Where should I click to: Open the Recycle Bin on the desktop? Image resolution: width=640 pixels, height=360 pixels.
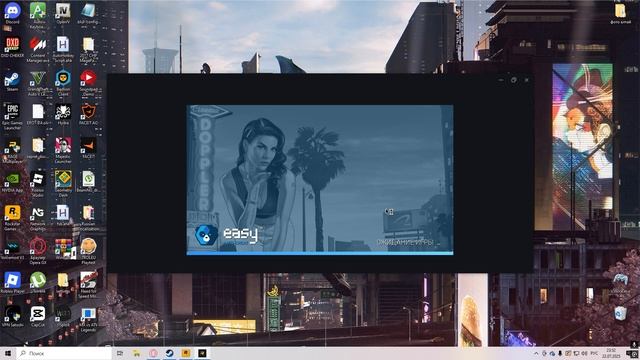[x=620, y=313]
